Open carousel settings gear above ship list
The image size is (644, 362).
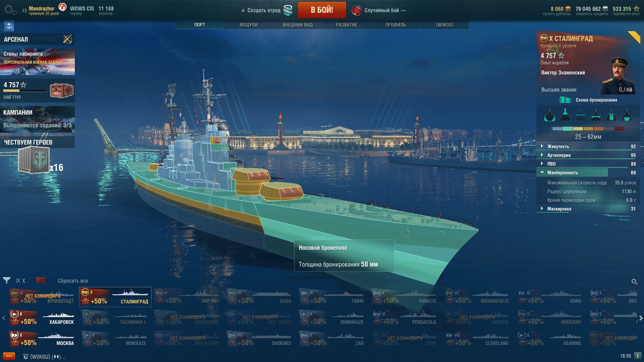coord(634,282)
